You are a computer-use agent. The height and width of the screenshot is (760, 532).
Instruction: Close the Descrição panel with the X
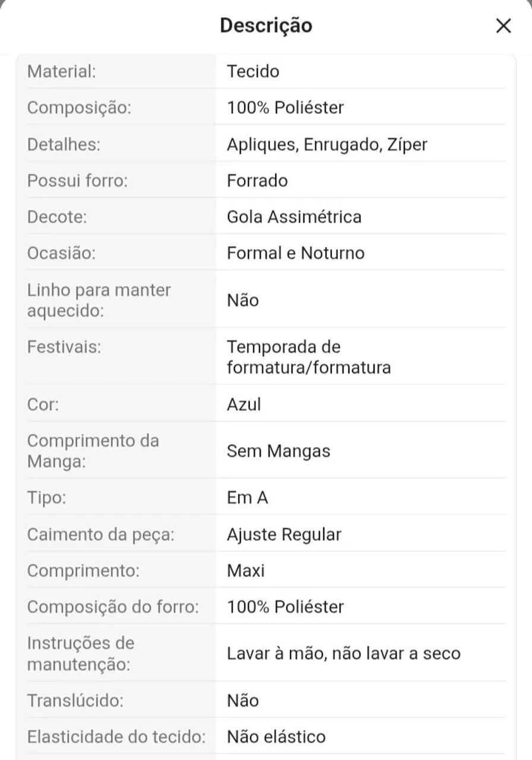[503, 26]
